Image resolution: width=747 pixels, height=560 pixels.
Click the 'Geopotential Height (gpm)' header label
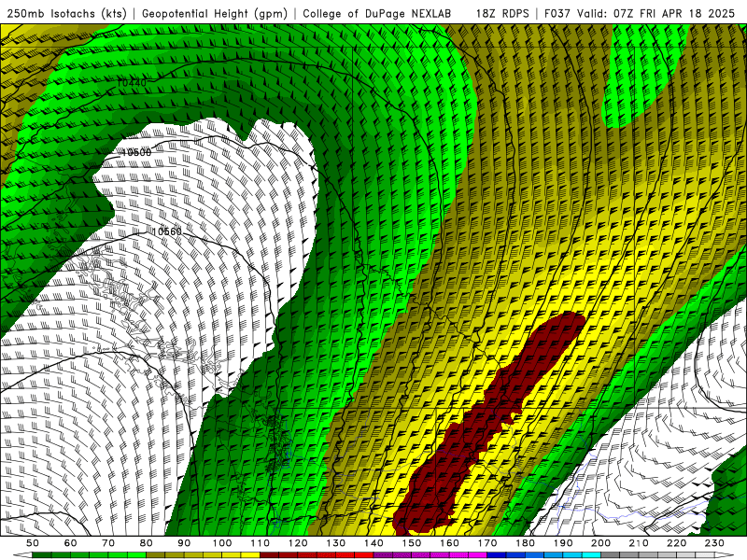(x=215, y=13)
